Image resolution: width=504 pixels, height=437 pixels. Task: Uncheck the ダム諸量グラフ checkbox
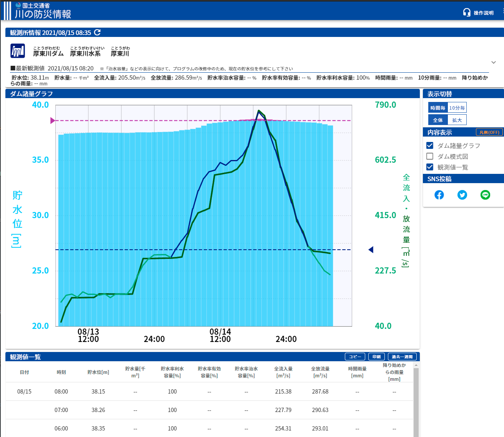point(430,145)
